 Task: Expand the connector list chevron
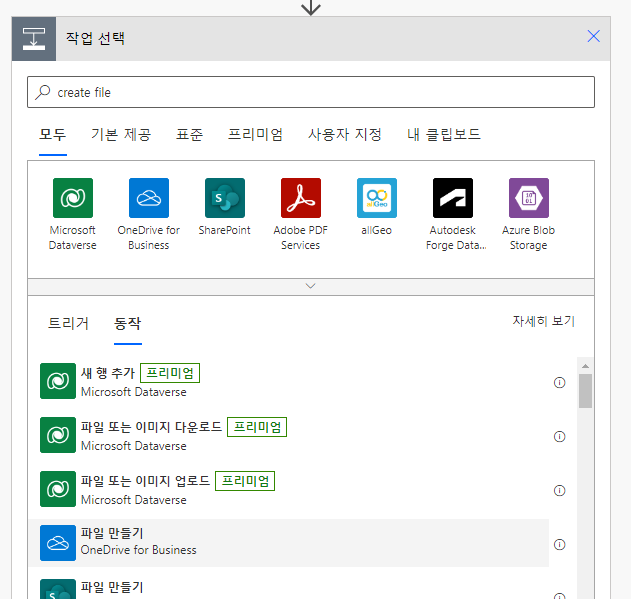tap(311, 287)
